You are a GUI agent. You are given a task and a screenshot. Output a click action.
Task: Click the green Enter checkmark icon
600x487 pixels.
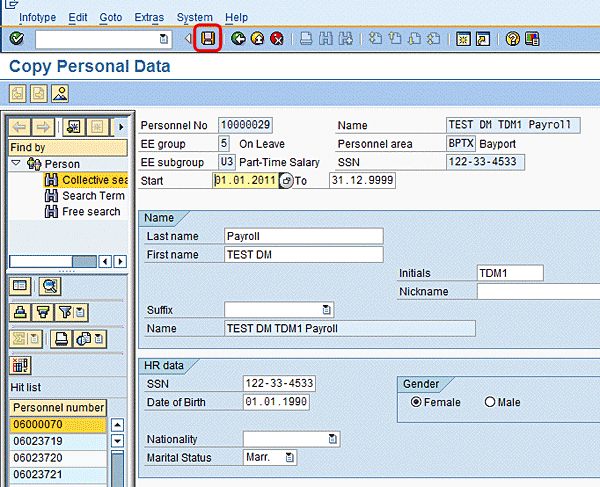click(x=17, y=39)
